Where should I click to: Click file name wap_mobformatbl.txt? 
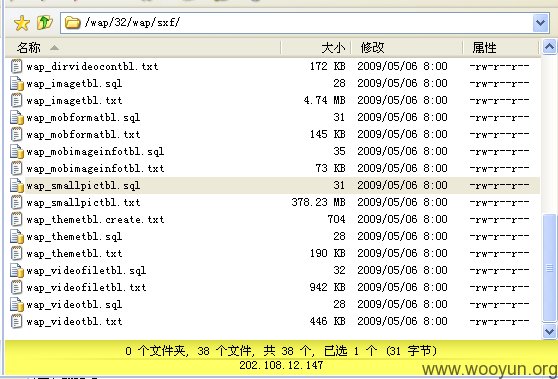point(83,135)
